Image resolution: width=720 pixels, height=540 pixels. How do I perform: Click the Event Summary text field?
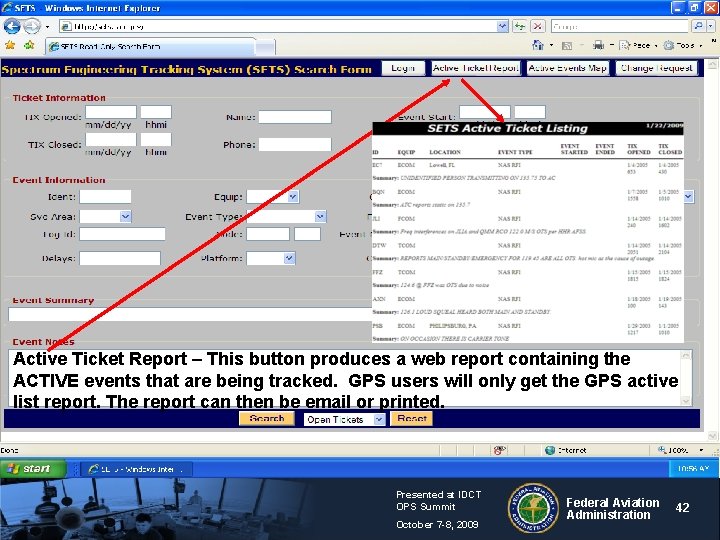click(190, 314)
